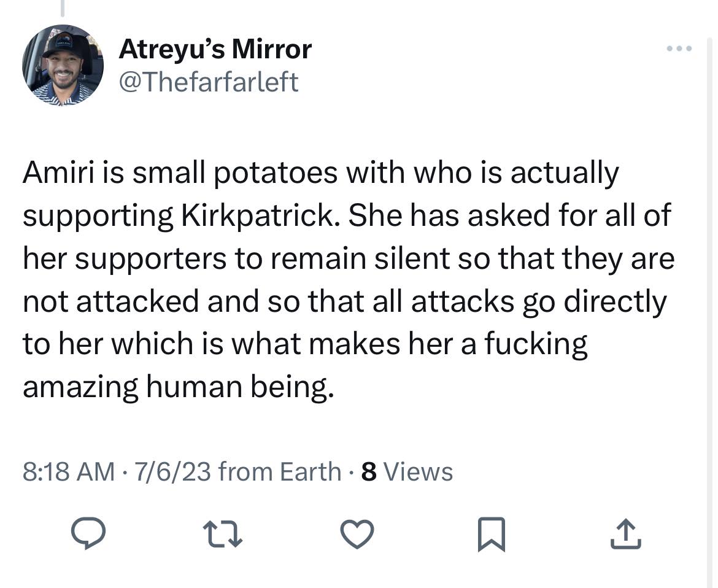Open the three-dot more options menu
718x588 pixels.
tap(680, 48)
